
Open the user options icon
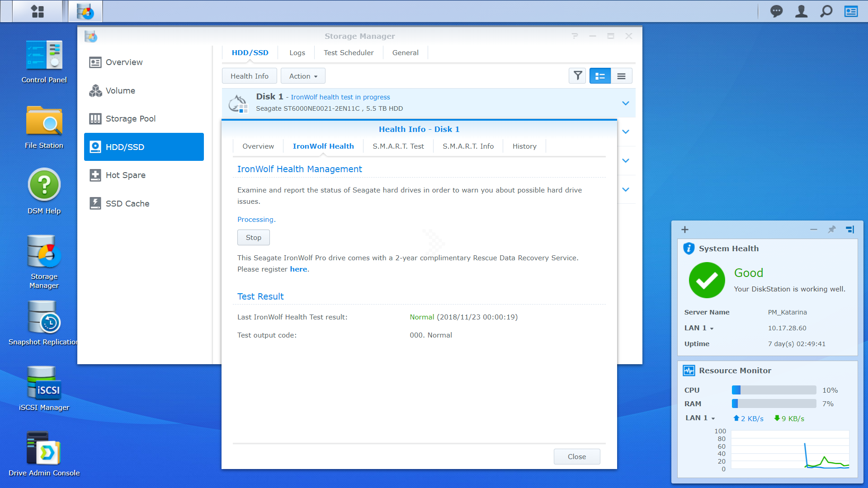coord(801,11)
